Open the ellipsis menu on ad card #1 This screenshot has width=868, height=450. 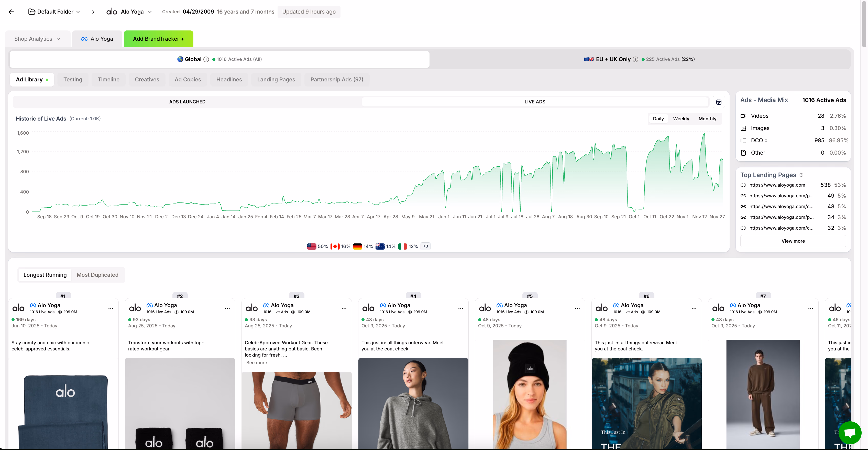click(111, 308)
